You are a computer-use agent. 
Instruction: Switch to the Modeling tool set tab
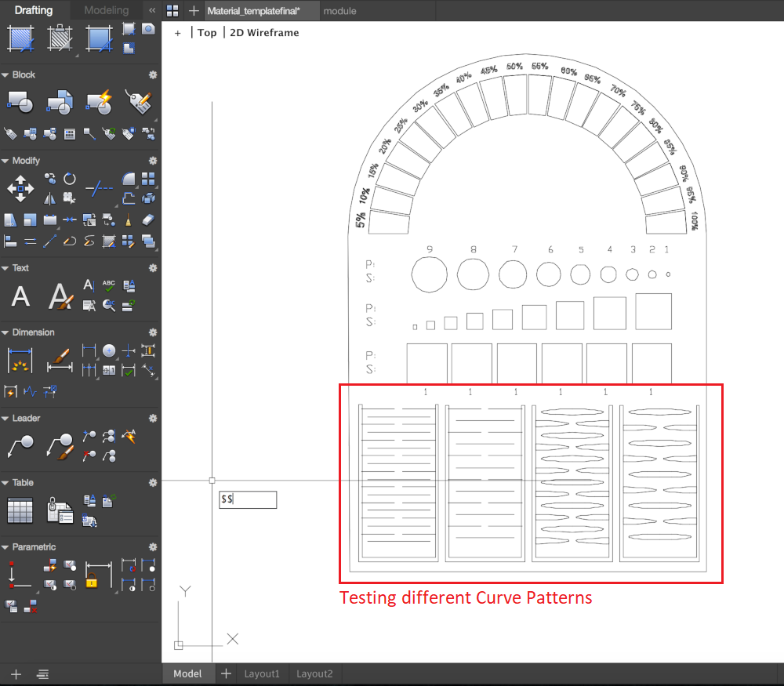[106, 10]
